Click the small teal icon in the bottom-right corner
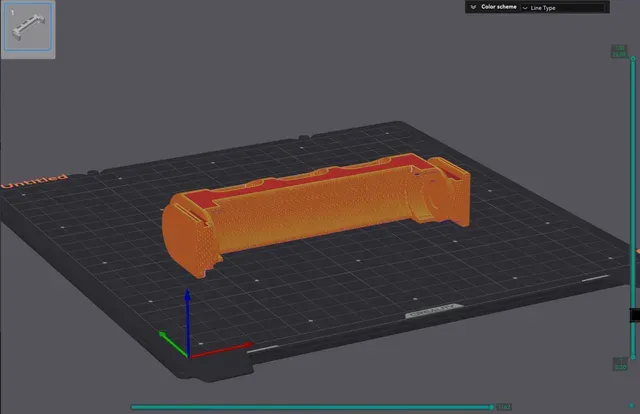 pyautogui.click(x=631, y=405)
